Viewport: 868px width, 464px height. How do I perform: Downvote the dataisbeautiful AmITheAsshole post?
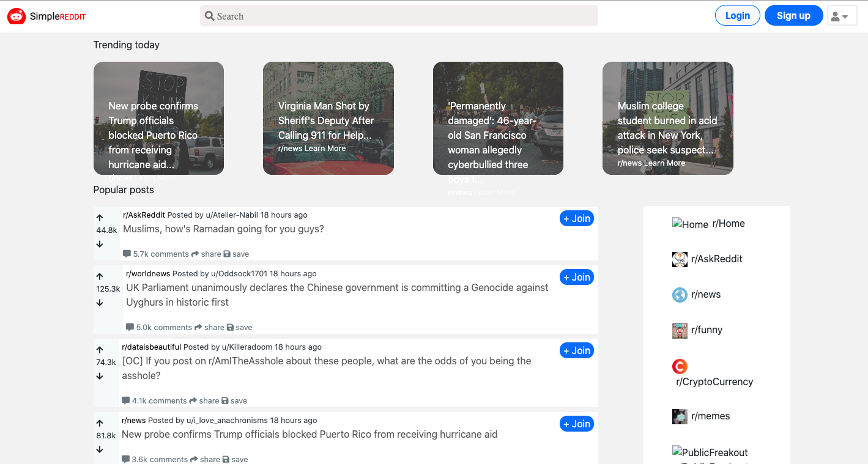point(100,376)
